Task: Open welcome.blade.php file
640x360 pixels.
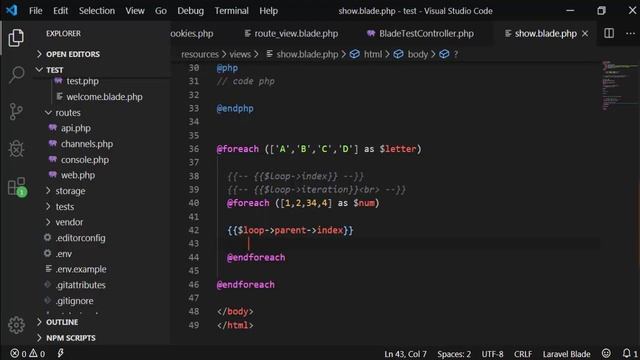Action: pos(104,97)
